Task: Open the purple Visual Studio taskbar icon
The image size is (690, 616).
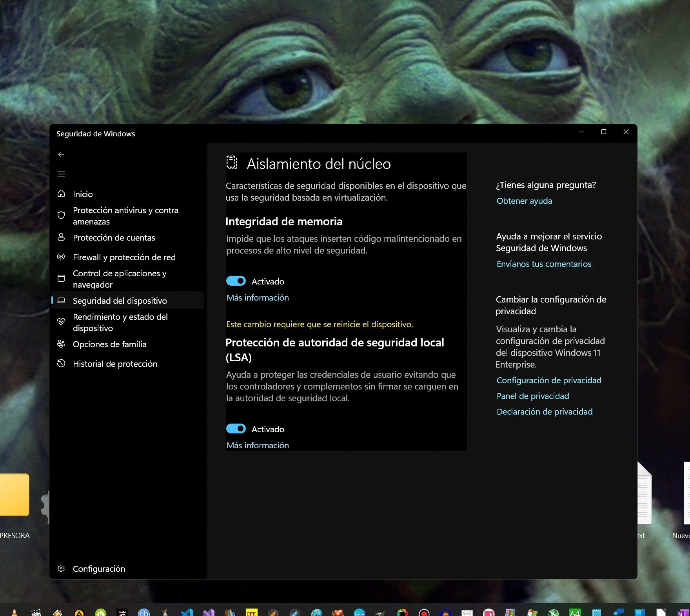Action: pos(209,612)
